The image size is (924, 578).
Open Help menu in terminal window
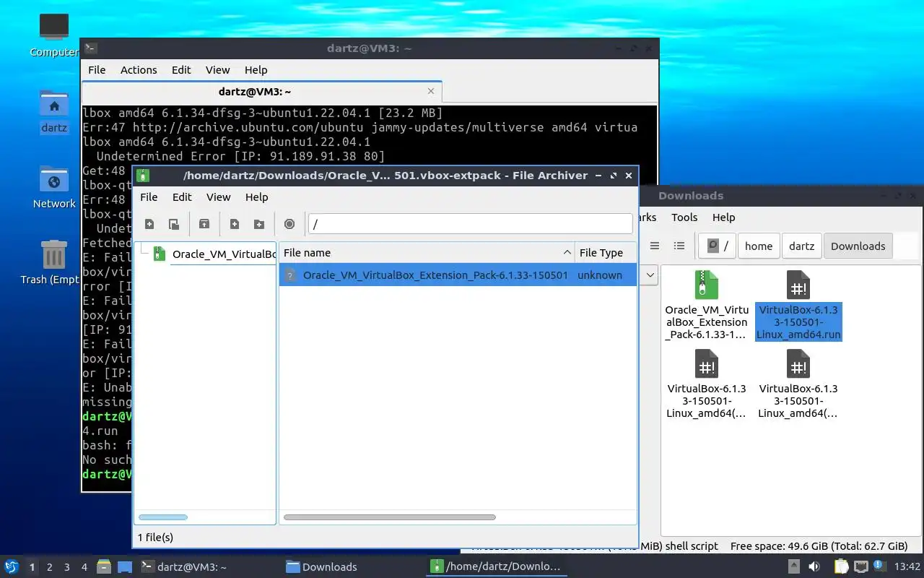click(x=256, y=70)
